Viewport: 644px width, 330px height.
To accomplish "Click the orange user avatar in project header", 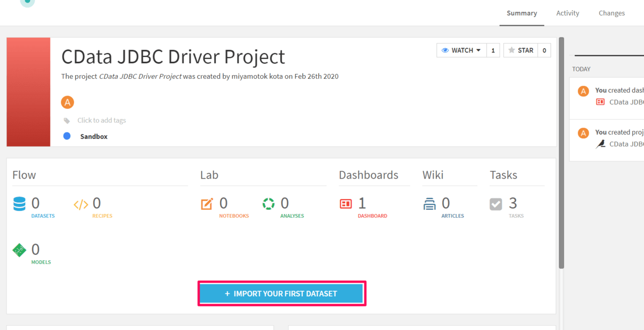I will point(67,102).
